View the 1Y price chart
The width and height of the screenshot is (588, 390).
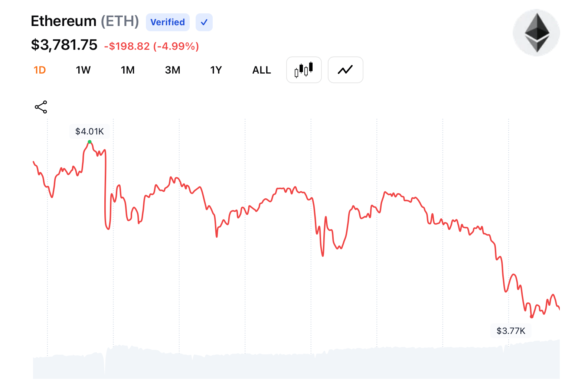216,70
